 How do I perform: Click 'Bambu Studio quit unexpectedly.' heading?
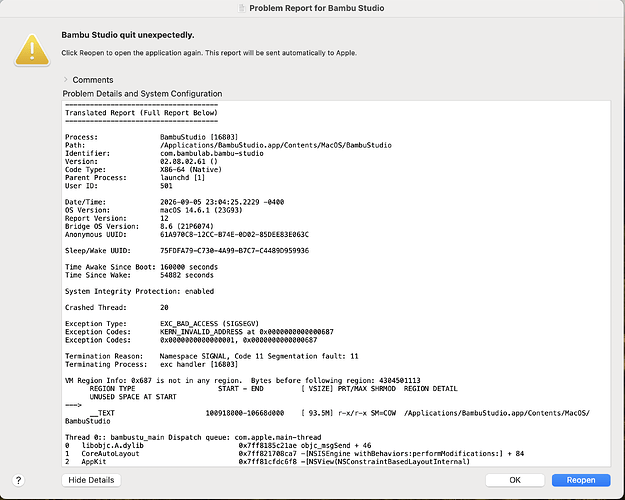pyautogui.click(x=128, y=35)
